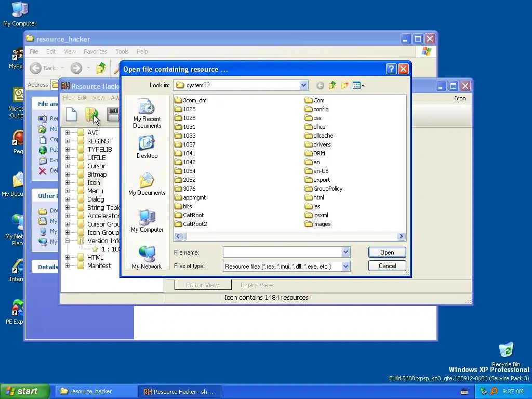532x399 pixels.
Task: Select Icon item in resource tree
Action: 94,182
